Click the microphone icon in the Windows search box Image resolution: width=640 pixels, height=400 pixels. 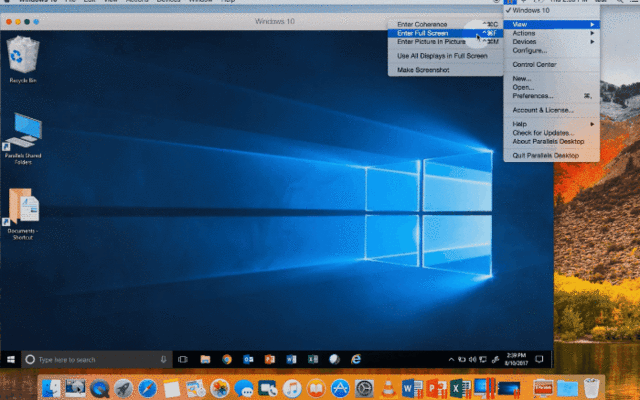[x=163, y=360]
